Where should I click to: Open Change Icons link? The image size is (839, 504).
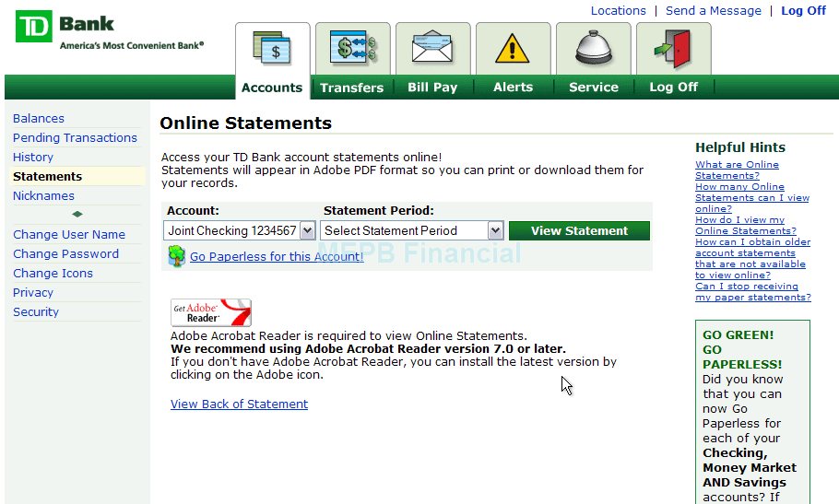(53, 273)
